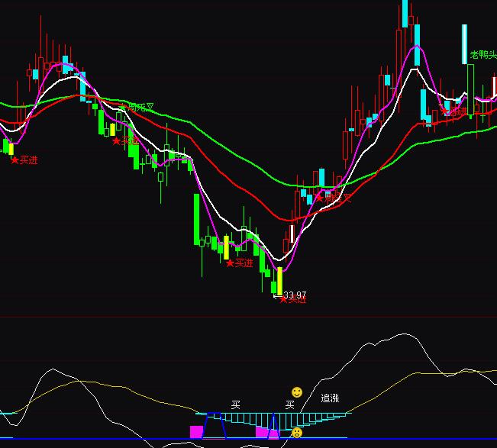Click the lower frowning face icon
Viewport: 497px width, 448px height.
click(297, 433)
